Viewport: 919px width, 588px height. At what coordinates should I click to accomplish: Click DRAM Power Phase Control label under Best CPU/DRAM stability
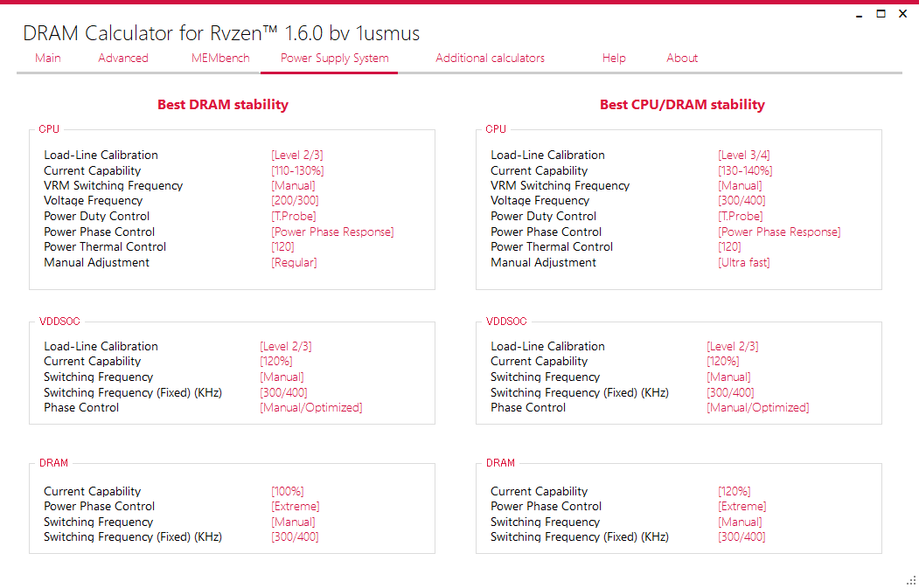[547, 506]
